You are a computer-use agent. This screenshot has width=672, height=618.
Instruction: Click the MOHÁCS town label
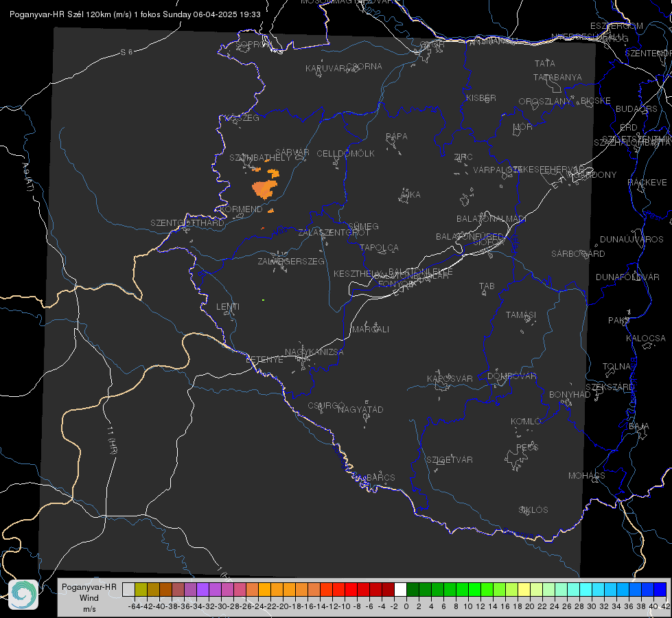tap(586, 476)
